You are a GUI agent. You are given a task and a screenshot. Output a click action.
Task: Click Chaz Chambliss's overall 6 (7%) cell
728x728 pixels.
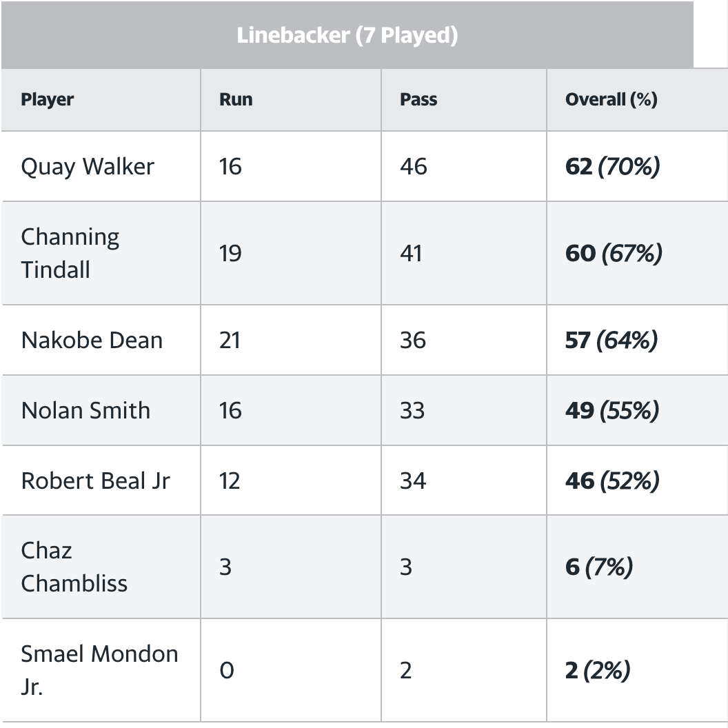[599, 567]
